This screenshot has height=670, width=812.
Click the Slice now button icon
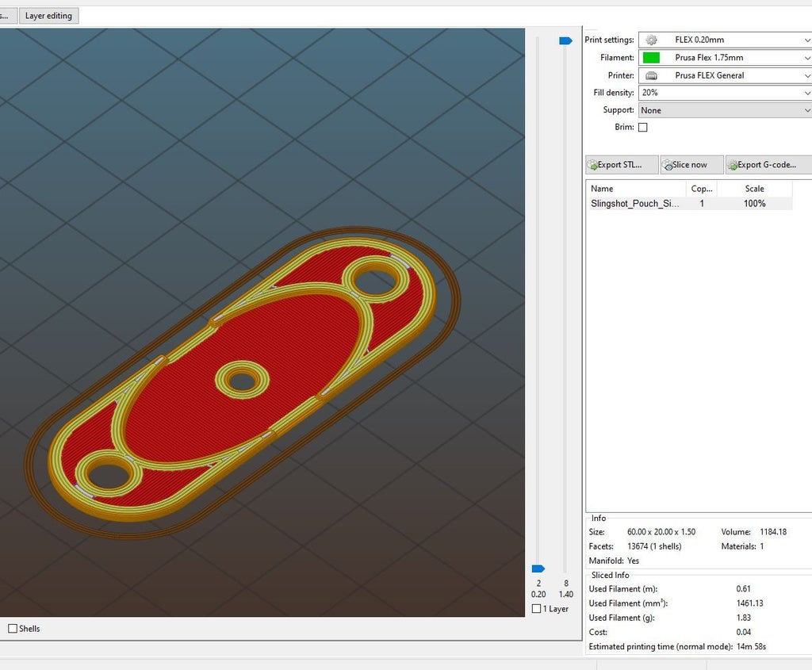click(x=667, y=165)
